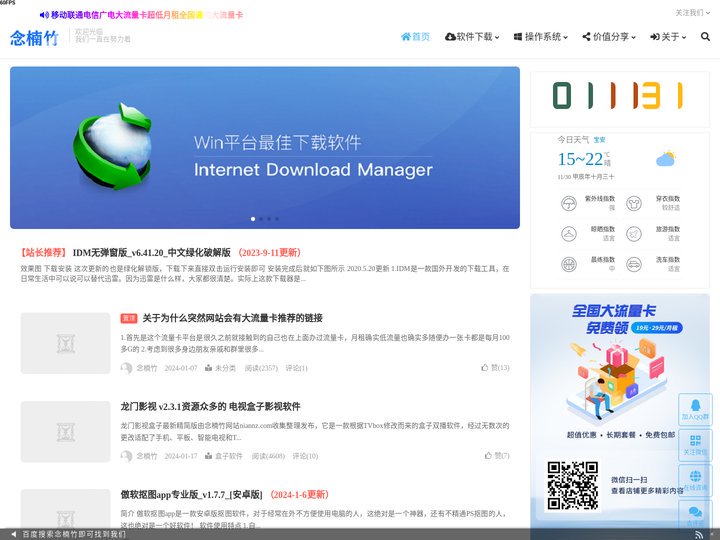Click the speaker icon beside top announcement
Screen dimensions: 720x540
44,15
